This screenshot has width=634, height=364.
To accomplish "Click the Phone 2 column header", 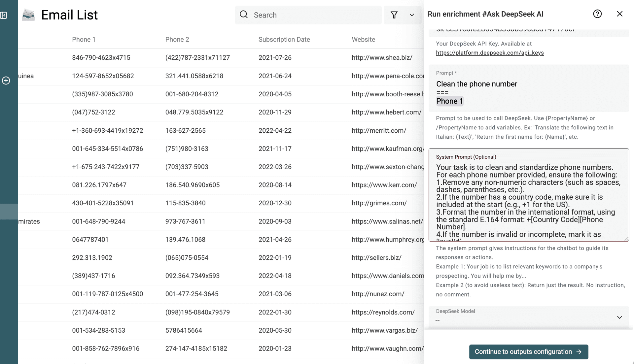I will 177,40.
